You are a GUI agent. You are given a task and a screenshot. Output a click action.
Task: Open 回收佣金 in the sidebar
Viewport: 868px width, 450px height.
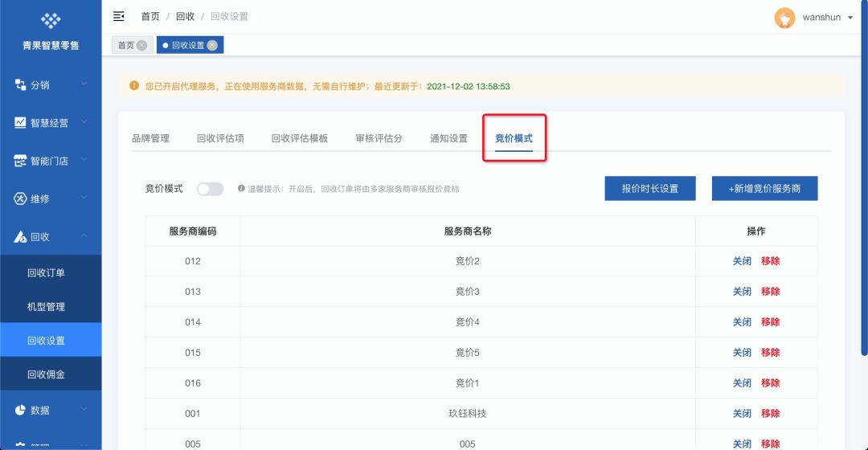[51, 374]
